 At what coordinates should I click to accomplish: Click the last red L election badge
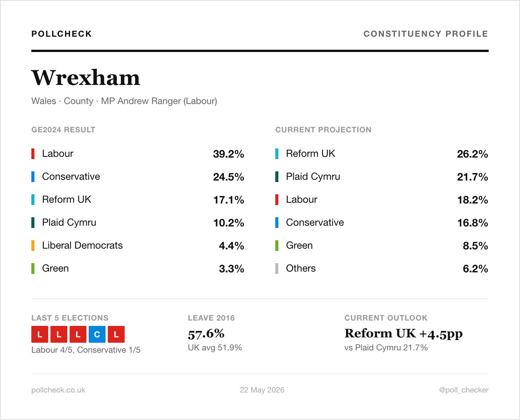pos(116,334)
